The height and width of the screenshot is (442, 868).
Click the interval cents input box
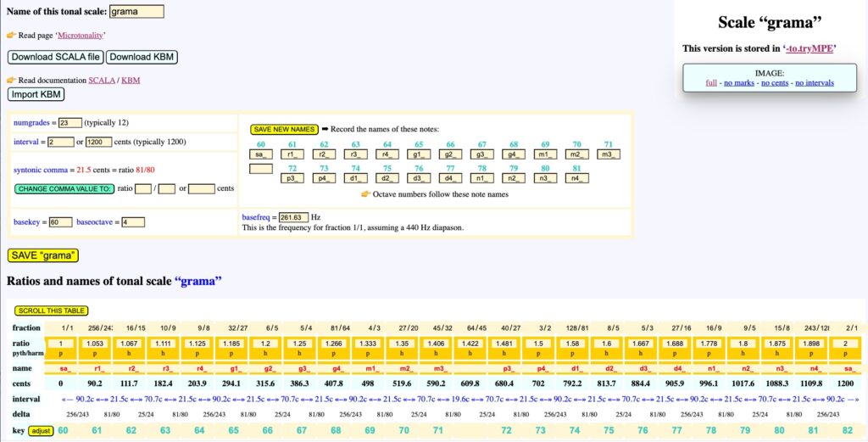tap(98, 142)
